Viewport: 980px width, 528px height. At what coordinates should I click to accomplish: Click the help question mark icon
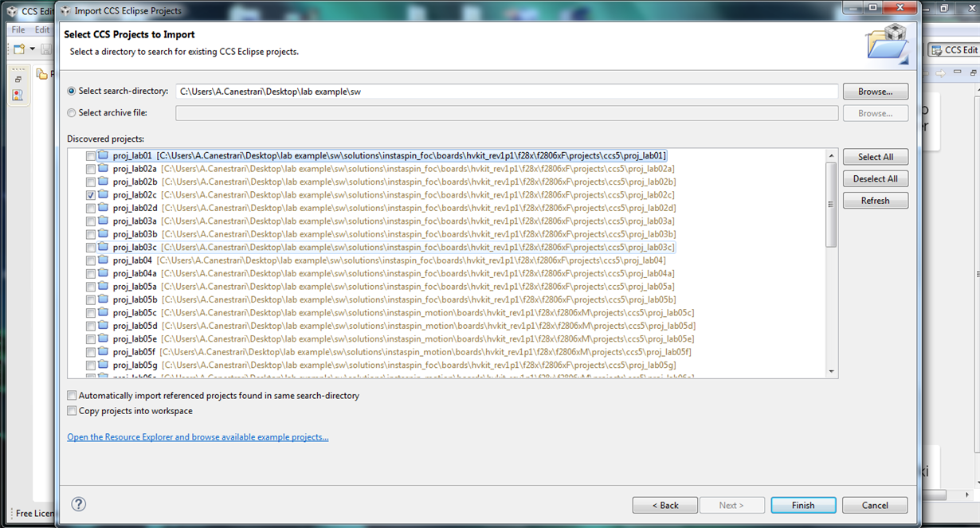point(78,504)
